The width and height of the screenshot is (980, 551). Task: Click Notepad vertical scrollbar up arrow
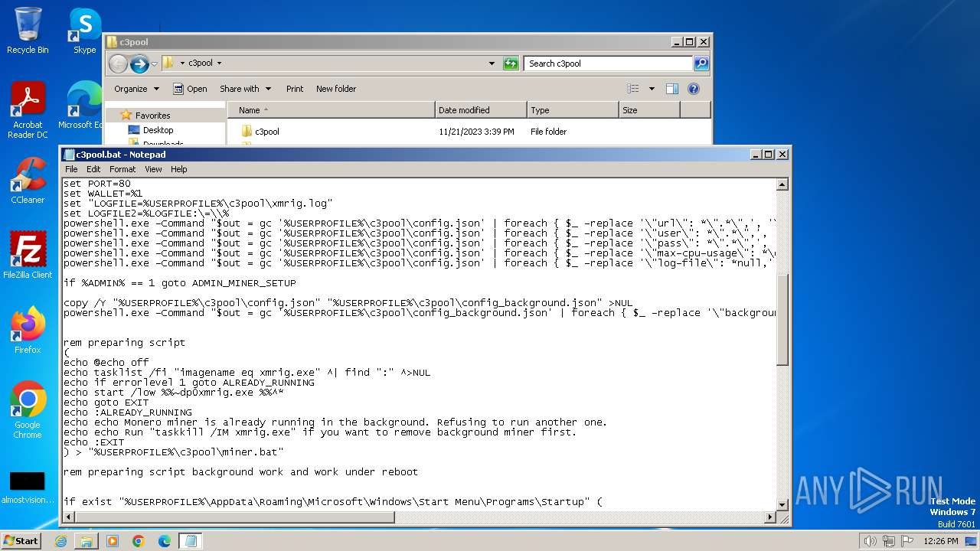tap(782, 184)
